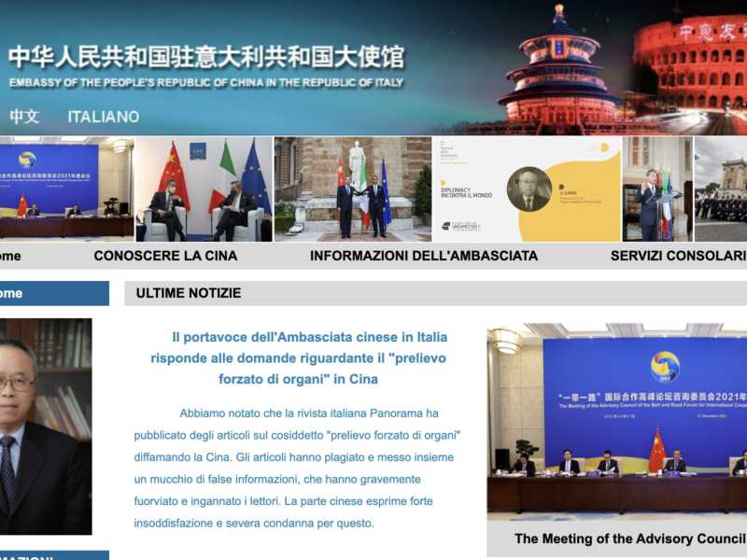
Task: Open banner photo of speaker at podium
Action: pos(657,189)
